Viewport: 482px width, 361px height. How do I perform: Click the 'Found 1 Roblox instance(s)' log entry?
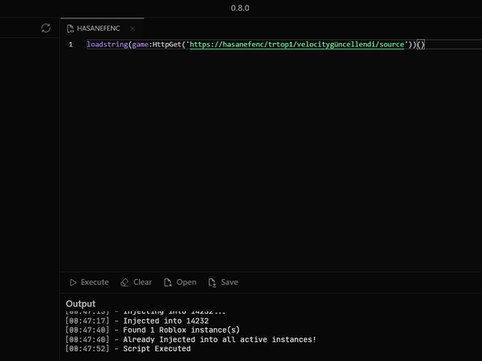click(152, 330)
